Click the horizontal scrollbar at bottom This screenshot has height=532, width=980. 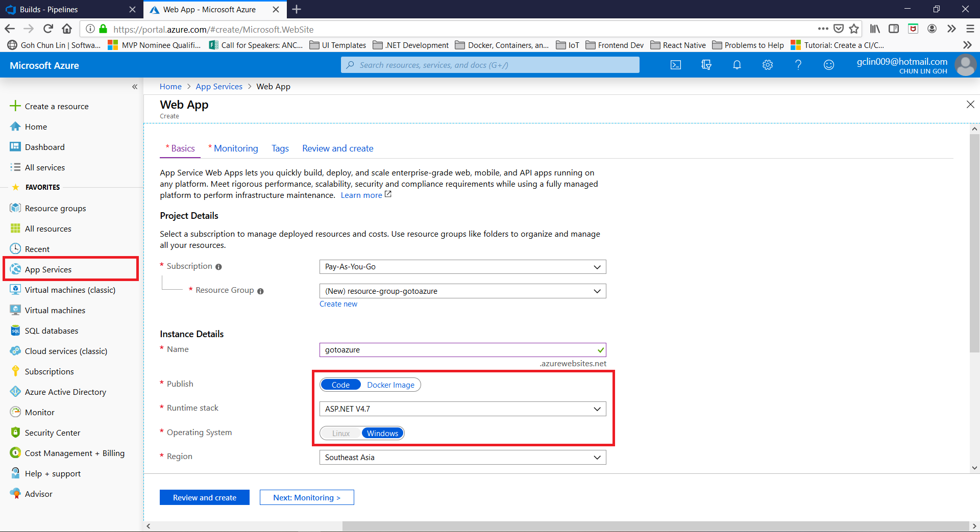[655, 526]
